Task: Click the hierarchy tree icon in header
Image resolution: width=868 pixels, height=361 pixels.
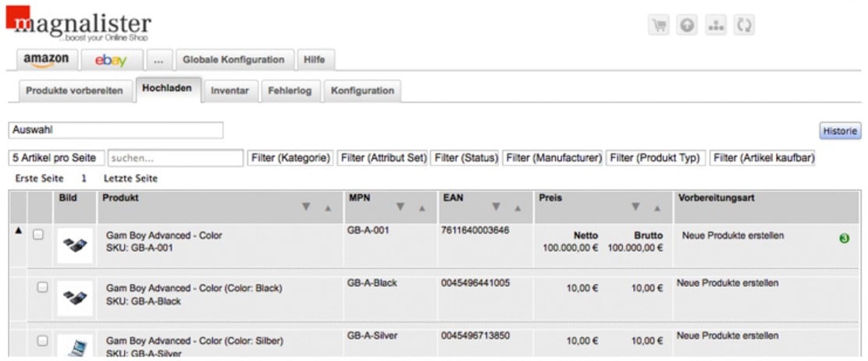Action: point(716,26)
